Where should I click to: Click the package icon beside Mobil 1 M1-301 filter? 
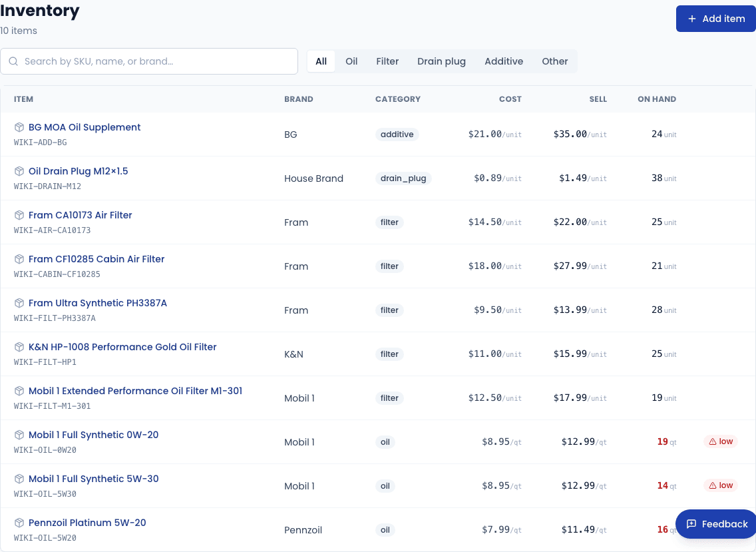[x=19, y=391]
